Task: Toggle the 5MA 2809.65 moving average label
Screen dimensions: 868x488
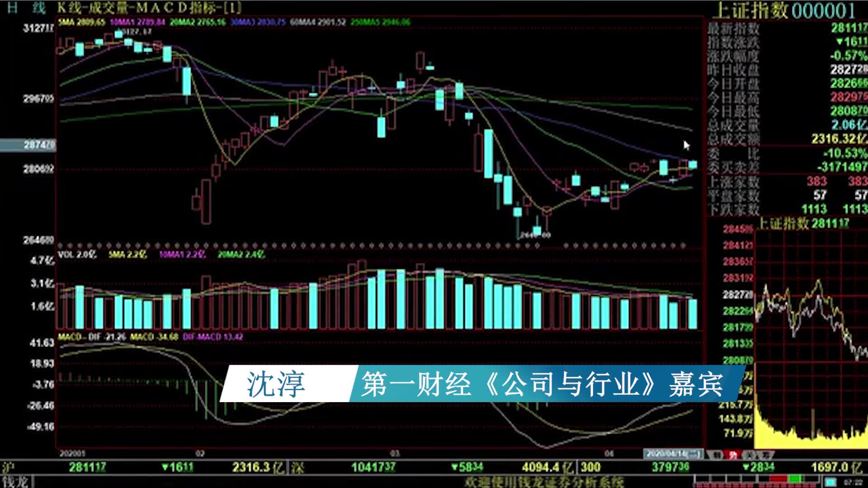Action: pos(82,22)
